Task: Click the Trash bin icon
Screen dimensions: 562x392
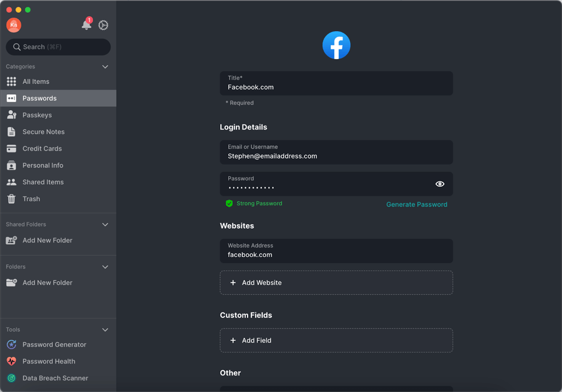Action: point(12,198)
